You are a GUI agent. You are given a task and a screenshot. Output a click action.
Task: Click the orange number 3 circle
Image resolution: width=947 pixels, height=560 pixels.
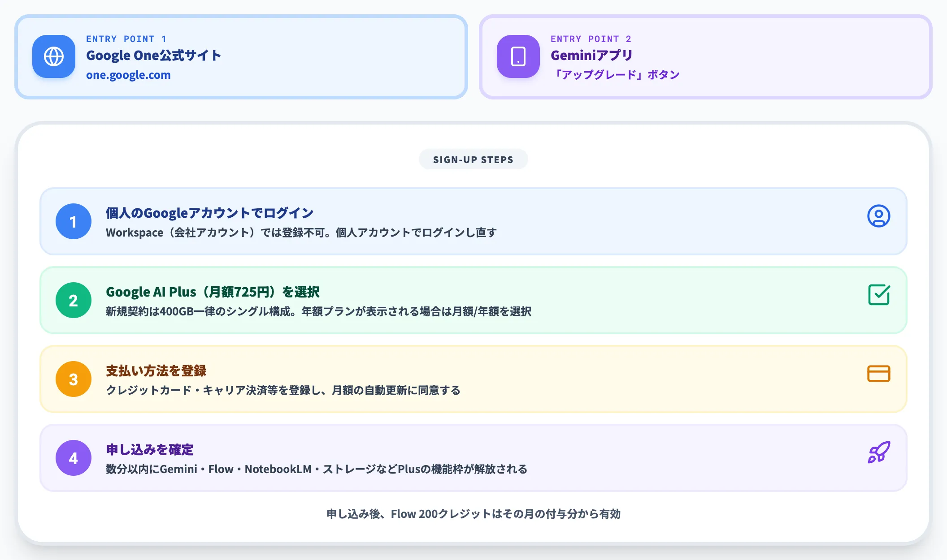[74, 379]
